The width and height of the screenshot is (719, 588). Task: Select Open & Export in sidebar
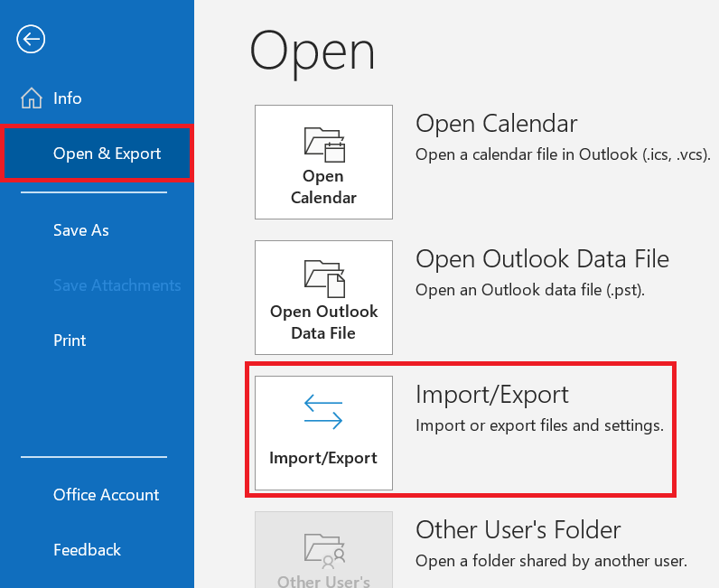pos(97,154)
